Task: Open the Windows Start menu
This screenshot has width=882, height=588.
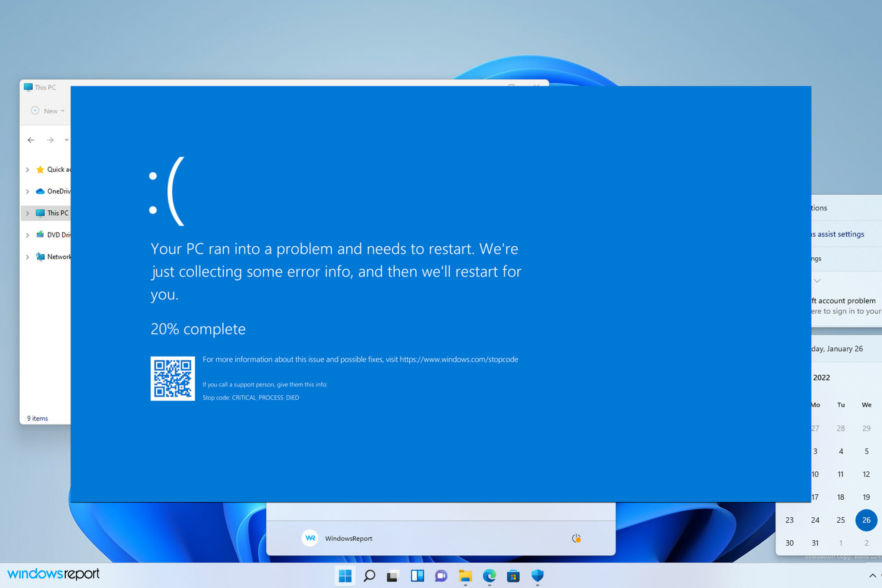Action: coord(345,575)
